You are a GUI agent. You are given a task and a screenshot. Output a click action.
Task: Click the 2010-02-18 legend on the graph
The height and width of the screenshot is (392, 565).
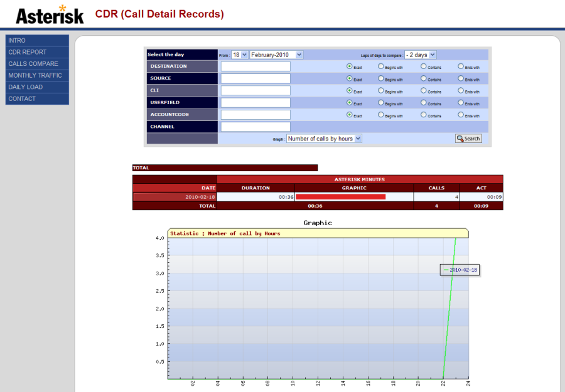(x=460, y=270)
